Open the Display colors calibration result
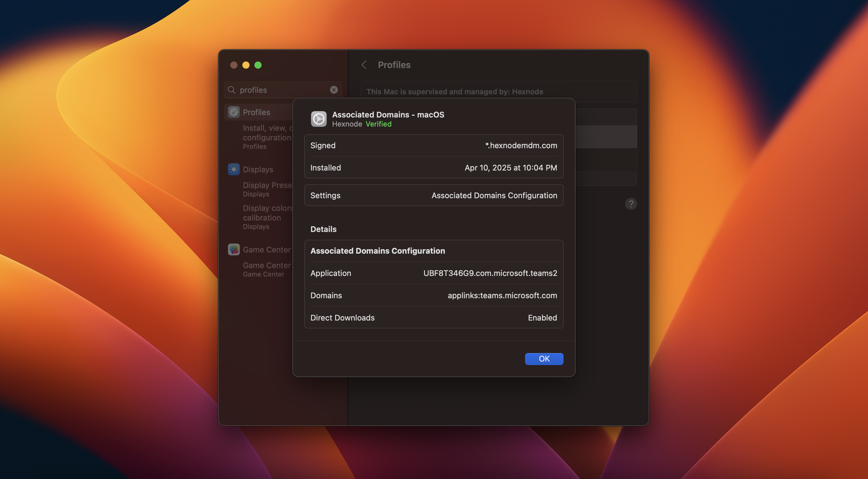 point(268,217)
